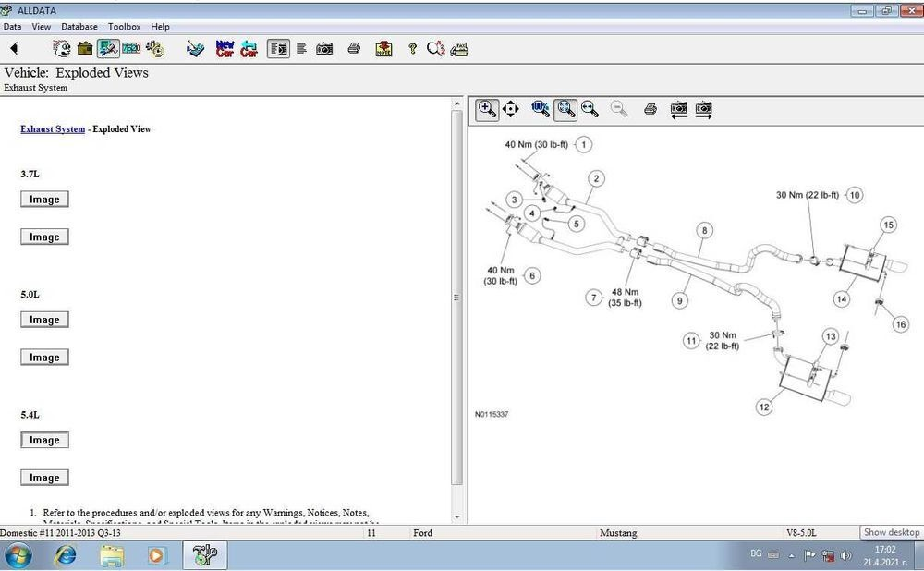924x571 pixels.
Task: Open the New Car selection icon
Action: [x=225, y=48]
